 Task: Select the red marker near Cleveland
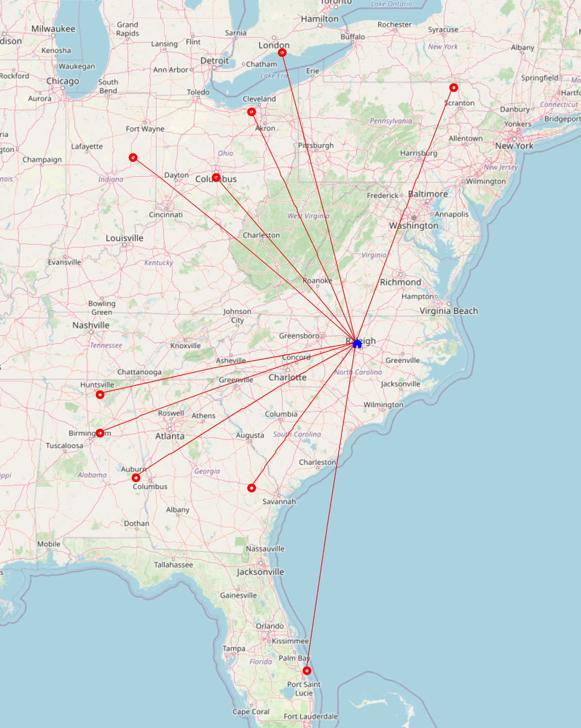coord(251,112)
